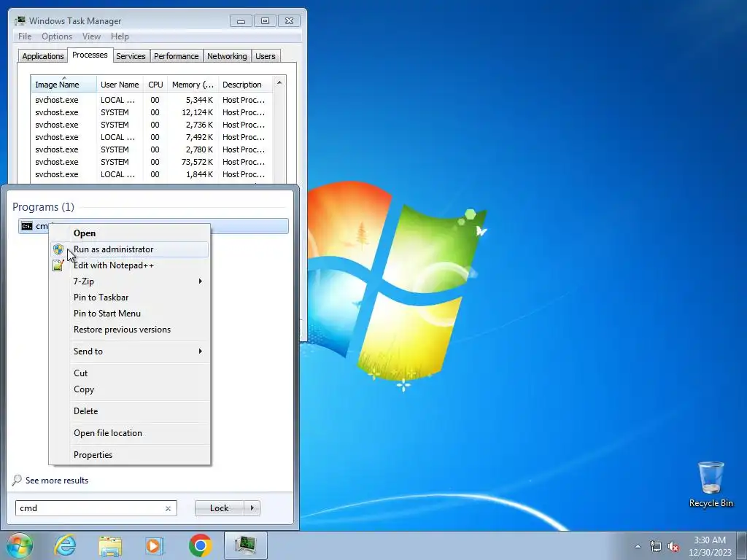Sort processes by Memory column

click(193, 85)
